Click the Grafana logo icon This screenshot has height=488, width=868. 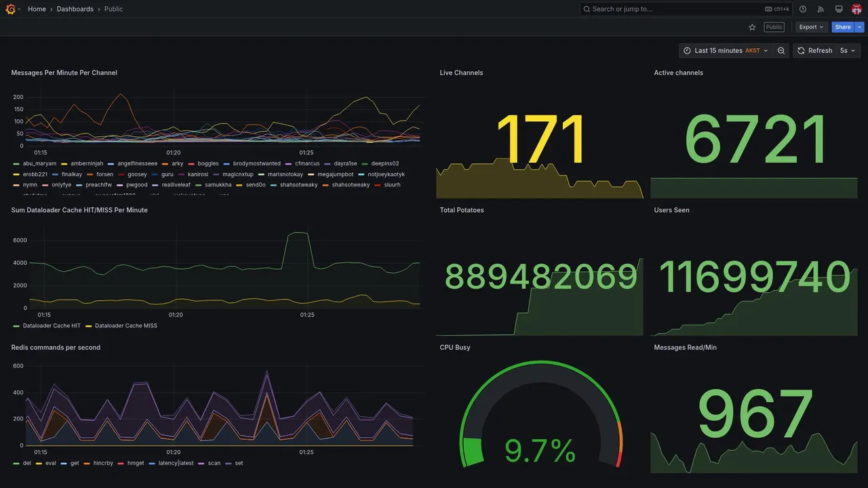pyautogui.click(x=11, y=9)
